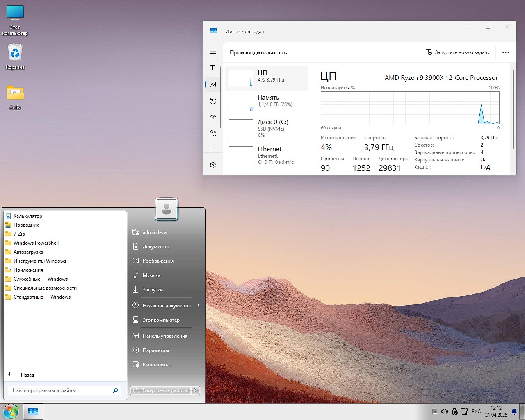
Task: Open the admin leca user folder from the Start menu
Action: pos(166,232)
